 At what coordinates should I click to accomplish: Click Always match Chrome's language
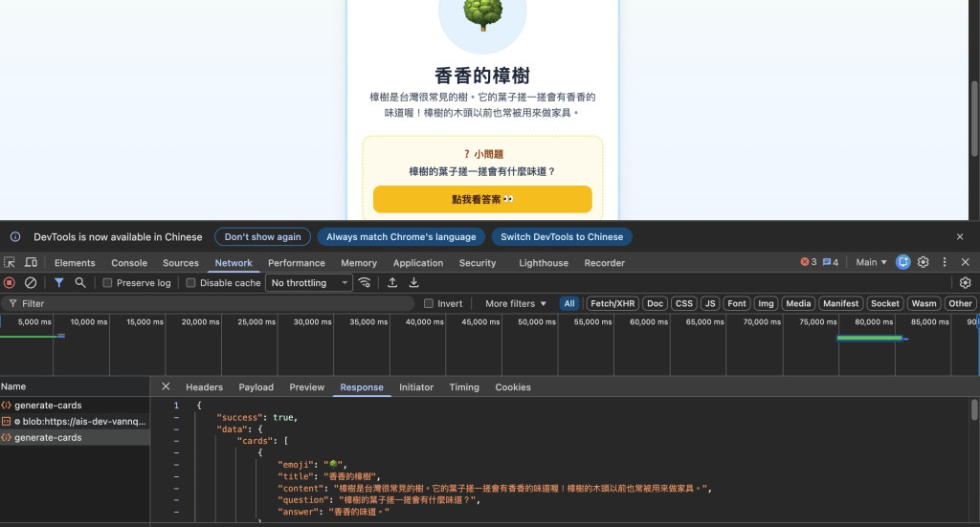click(401, 236)
